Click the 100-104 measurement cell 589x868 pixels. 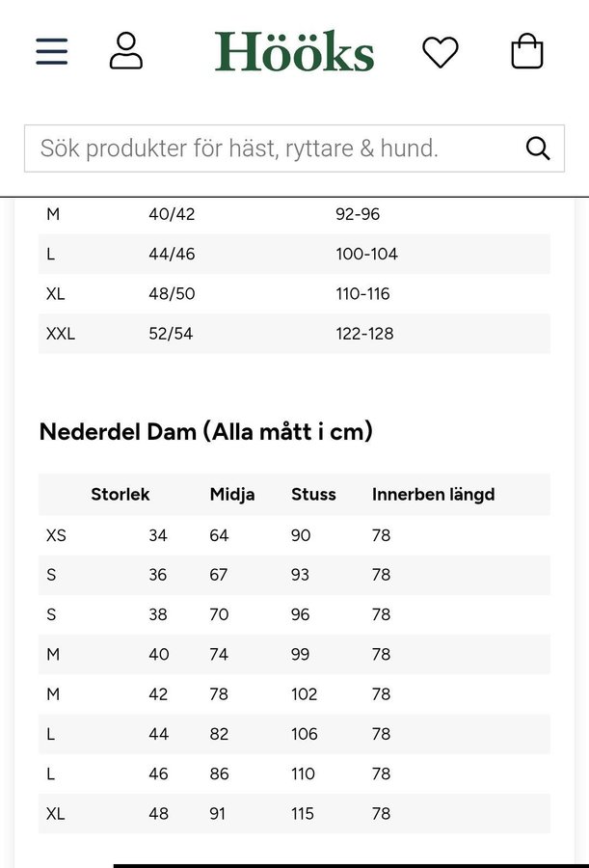point(366,254)
